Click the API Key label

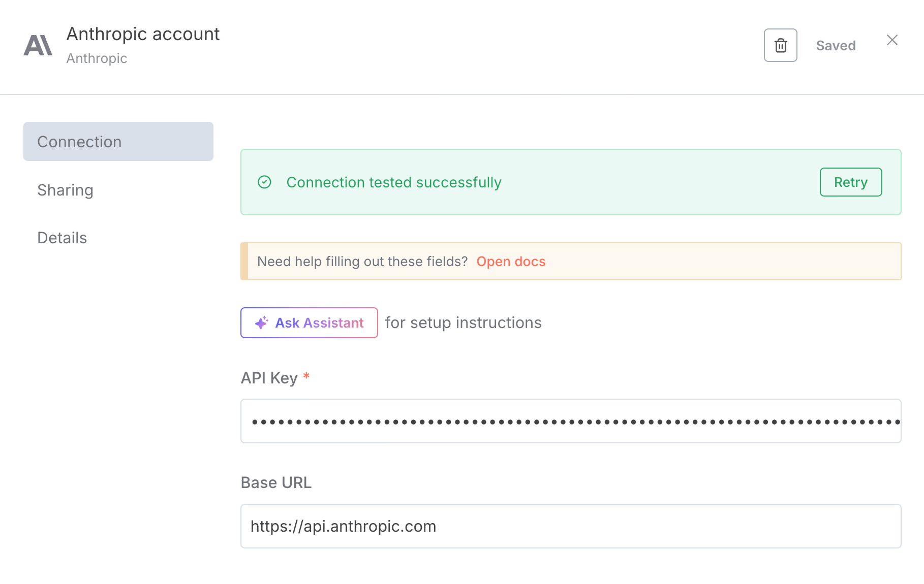pyautogui.click(x=269, y=378)
